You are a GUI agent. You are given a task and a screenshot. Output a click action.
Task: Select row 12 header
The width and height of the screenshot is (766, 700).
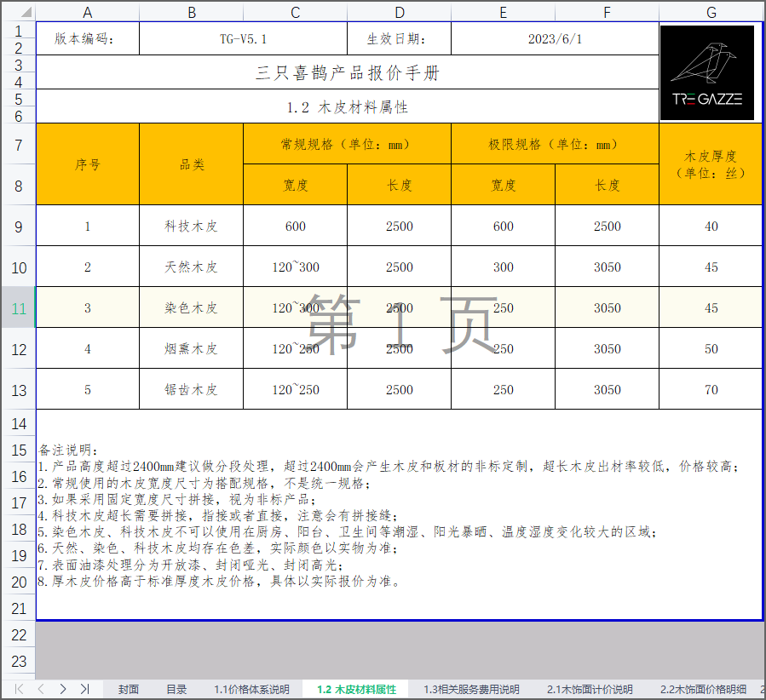(x=19, y=349)
